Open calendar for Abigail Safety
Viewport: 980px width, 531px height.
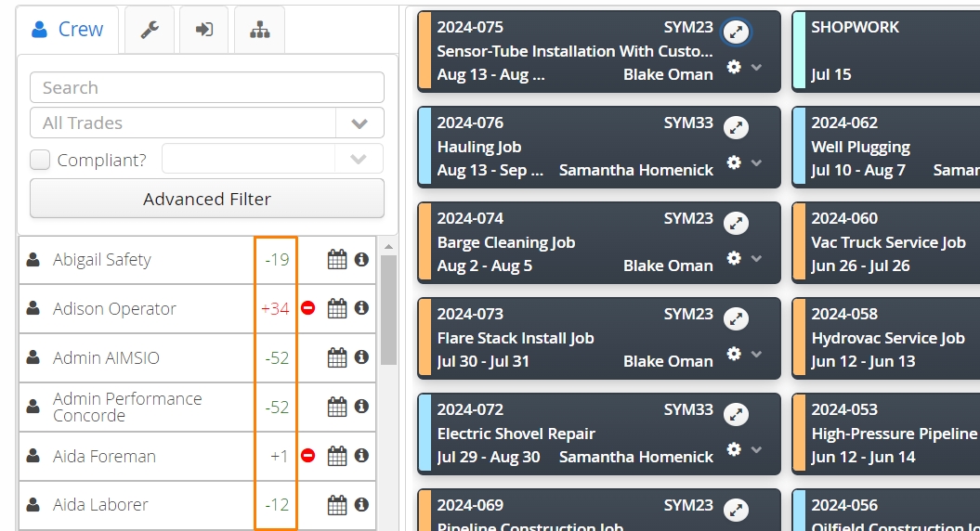pyautogui.click(x=337, y=259)
